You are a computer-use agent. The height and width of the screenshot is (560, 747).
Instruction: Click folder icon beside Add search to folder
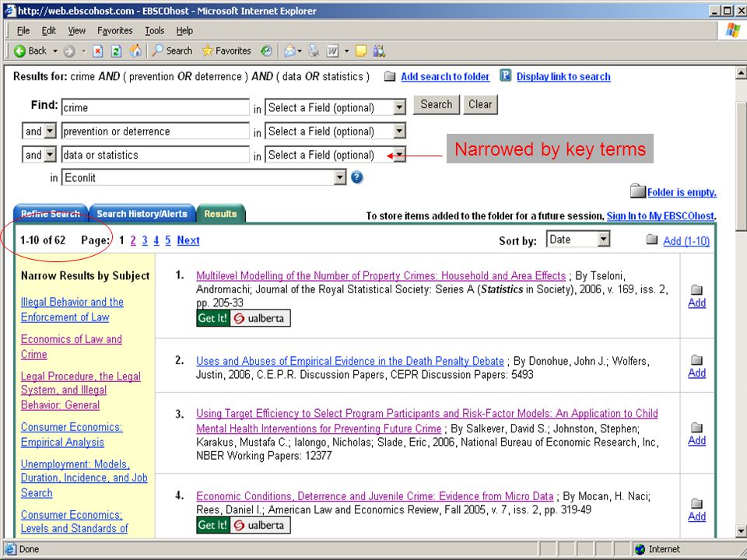click(x=390, y=77)
